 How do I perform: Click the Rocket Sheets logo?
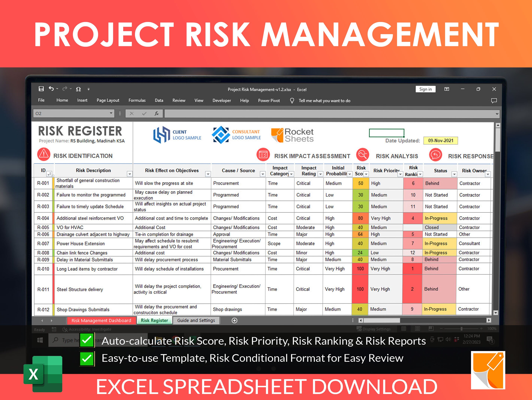[292, 135]
